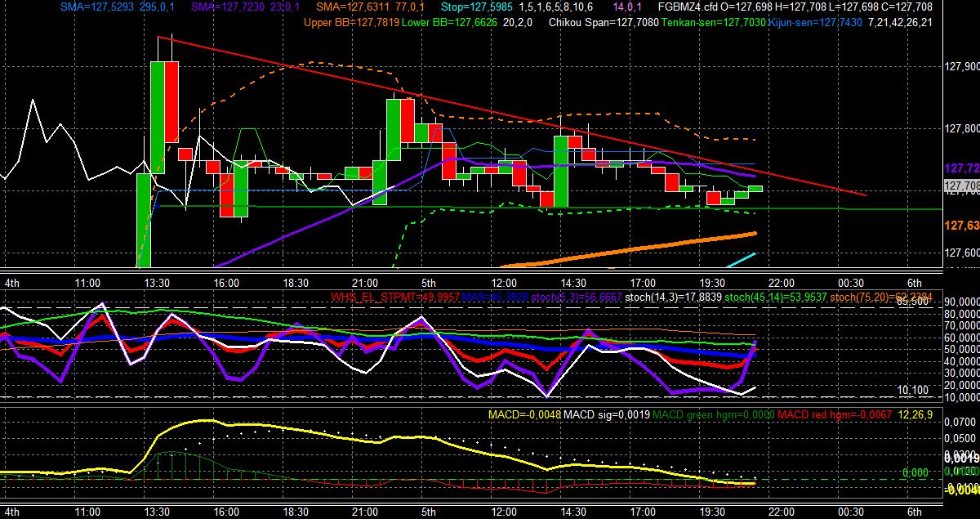Image resolution: width=980 pixels, height=519 pixels.
Task: Click the 50,0000 stochastic axis value
Action: tap(962, 349)
